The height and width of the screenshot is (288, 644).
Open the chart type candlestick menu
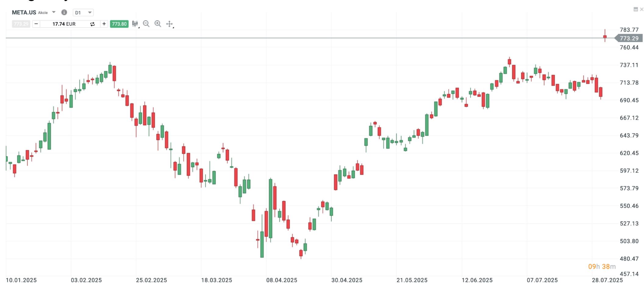tap(135, 24)
